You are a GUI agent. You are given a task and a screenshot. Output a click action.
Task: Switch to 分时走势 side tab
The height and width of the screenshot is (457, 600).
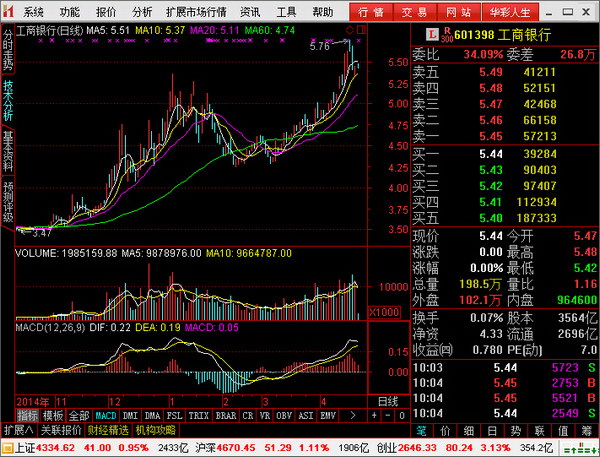[x=8, y=49]
